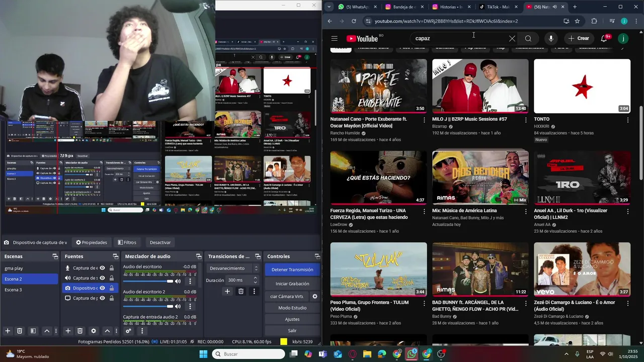Click the YouTube search magnifier button

tap(528, 39)
